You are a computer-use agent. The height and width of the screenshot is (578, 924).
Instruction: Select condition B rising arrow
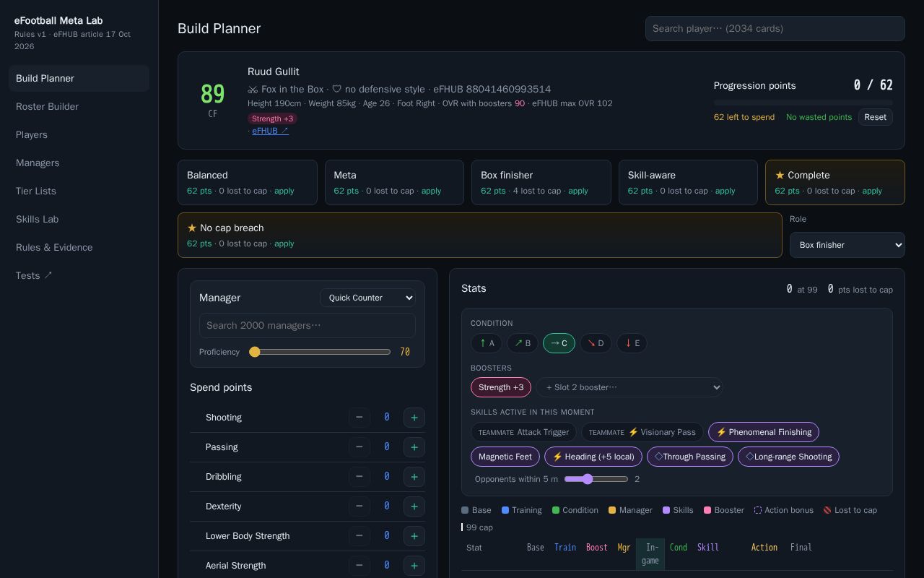pyautogui.click(x=523, y=343)
